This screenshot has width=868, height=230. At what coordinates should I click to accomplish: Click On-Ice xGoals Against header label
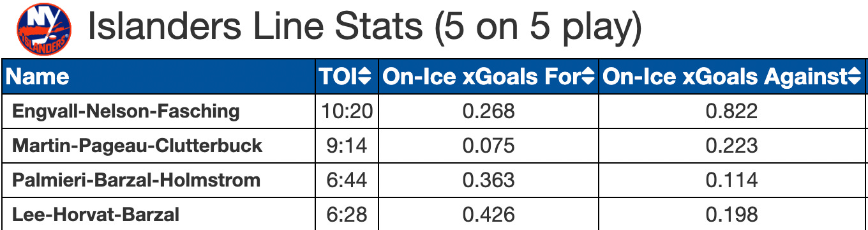(725, 77)
